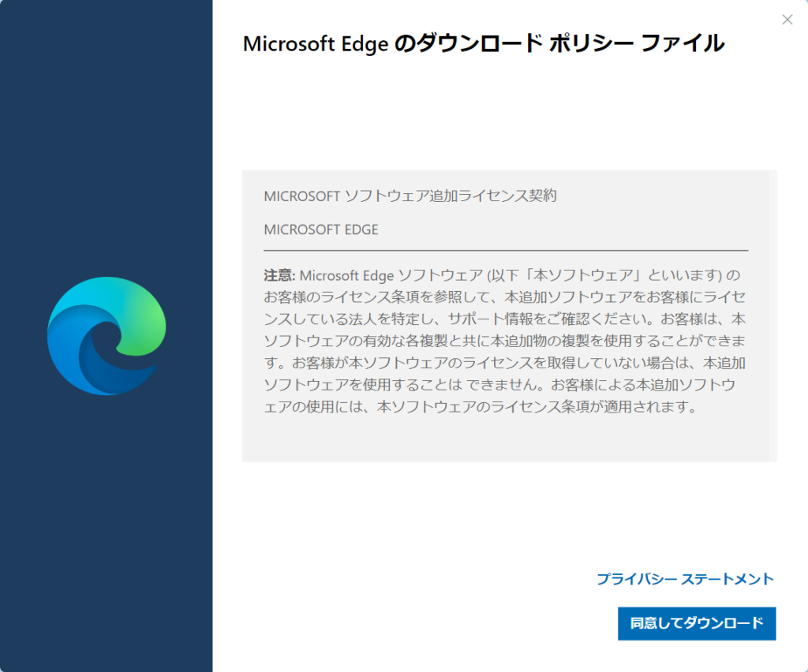The width and height of the screenshot is (808, 672).
Task: Click the bold 注意: label
Action: (279, 275)
